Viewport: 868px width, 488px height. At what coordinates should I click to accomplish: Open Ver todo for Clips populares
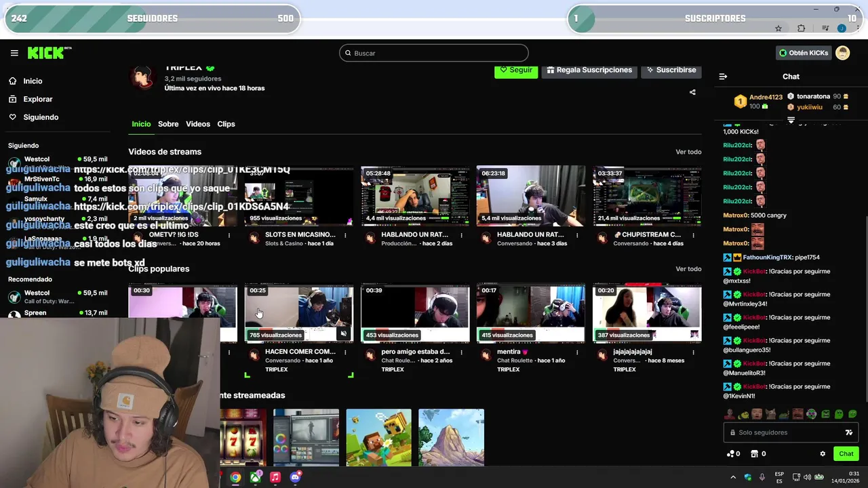pos(688,269)
